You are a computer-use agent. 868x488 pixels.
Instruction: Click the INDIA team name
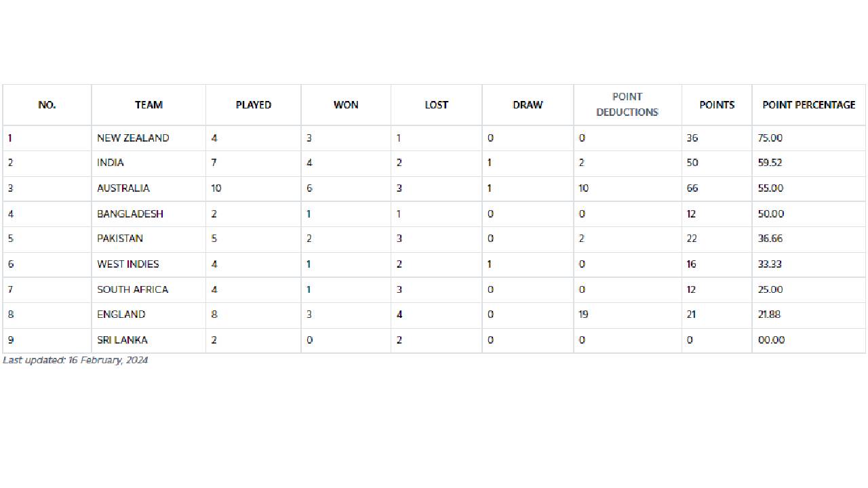click(111, 163)
